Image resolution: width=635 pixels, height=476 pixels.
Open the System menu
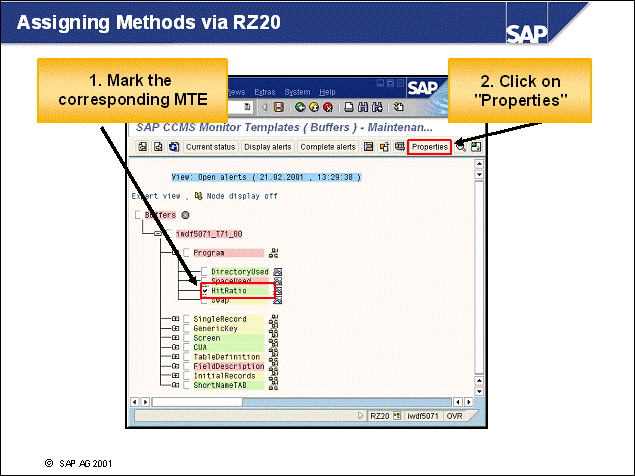[297, 92]
